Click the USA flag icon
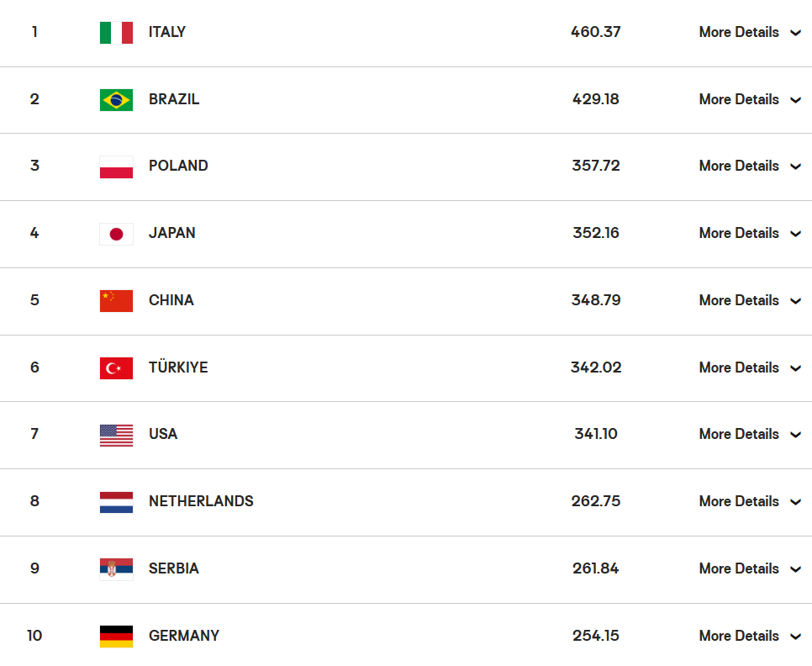This screenshot has width=812, height=666. coord(116,435)
